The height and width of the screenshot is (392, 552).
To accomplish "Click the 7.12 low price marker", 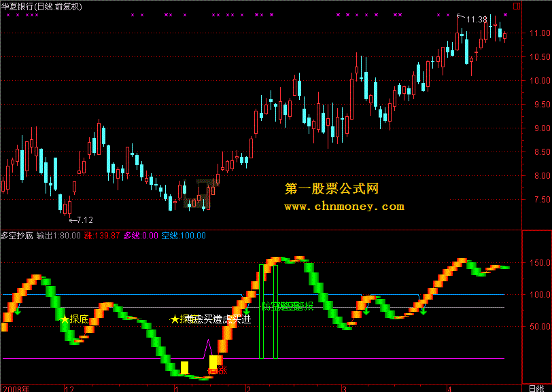I will click(x=85, y=220).
